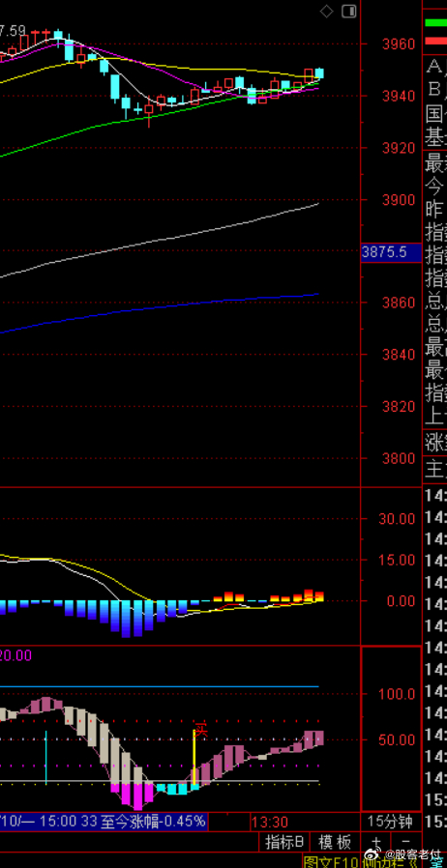This screenshot has height=868, width=447.
Task: Click the 3960 price axis label
Action: click(x=398, y=44)
